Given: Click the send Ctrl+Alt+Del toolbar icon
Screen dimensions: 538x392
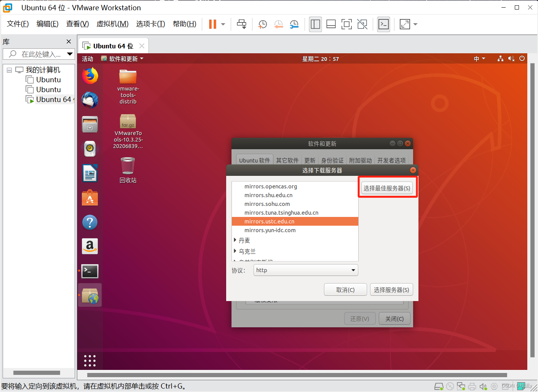Looking at the screenshot, I should 241,24.
